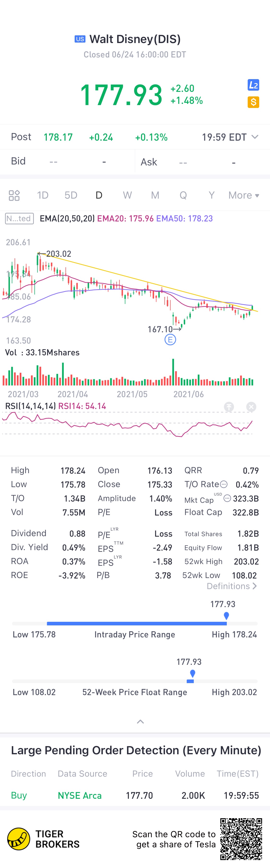The height and width of the screenshot is (868, 270).
Task: Tap the Post 178.17 price
Action: point(58,137)
